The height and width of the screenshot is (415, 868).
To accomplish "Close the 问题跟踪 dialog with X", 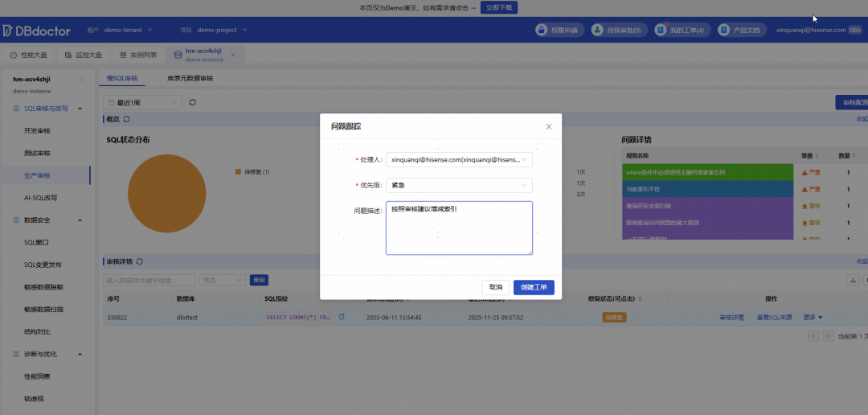I will pos(549,127).
